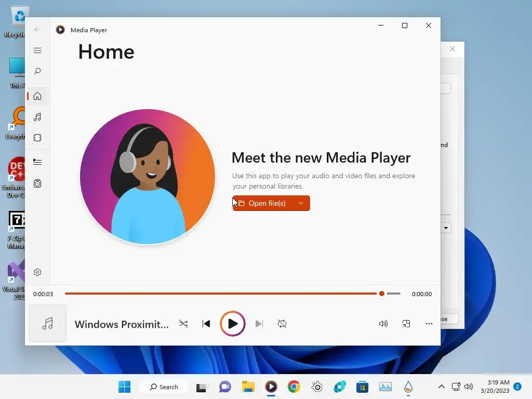Click the system tray speaker icon
The width and height of the screenshot is (532, 399).
(469, 387)
